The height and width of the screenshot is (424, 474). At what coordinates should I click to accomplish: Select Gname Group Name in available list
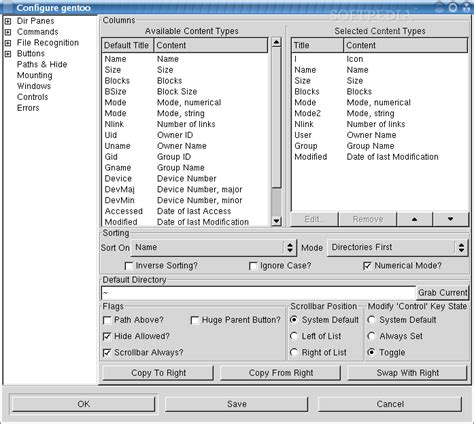tap(185, 168)
